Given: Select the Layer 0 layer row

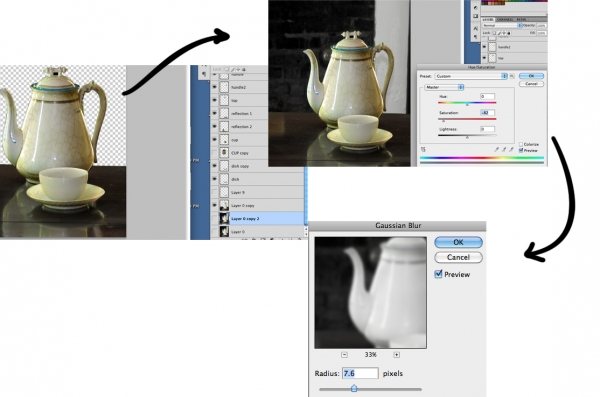Looking at the screenshot, I should pyautogui.click(x=258, y=232).
